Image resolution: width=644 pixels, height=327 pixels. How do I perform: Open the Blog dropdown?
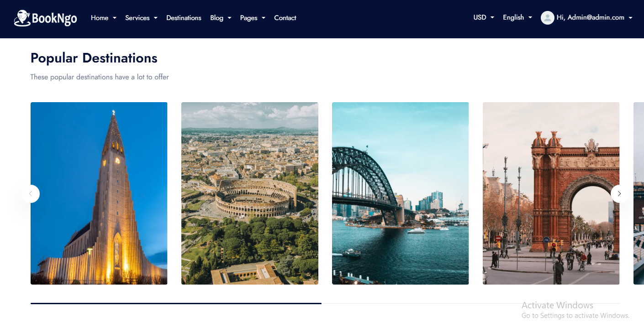pyautogui.click(x=221, y=18)
